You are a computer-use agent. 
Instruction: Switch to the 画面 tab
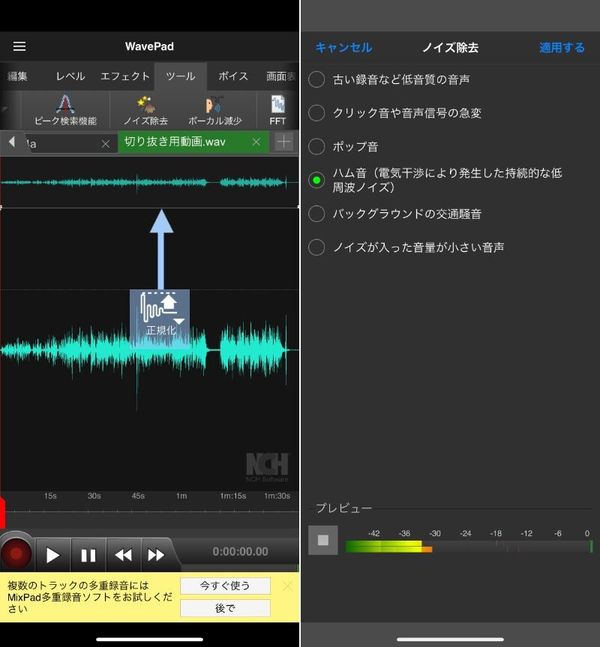click(281, 76)
